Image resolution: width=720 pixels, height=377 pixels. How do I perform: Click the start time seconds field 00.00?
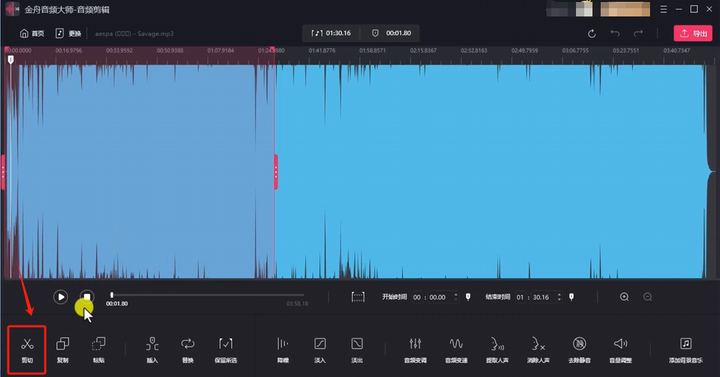[x=438, y=298]
